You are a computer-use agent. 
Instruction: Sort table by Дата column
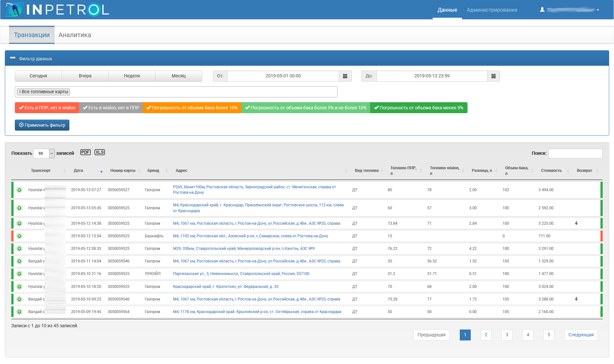click(x=86, y=171)
